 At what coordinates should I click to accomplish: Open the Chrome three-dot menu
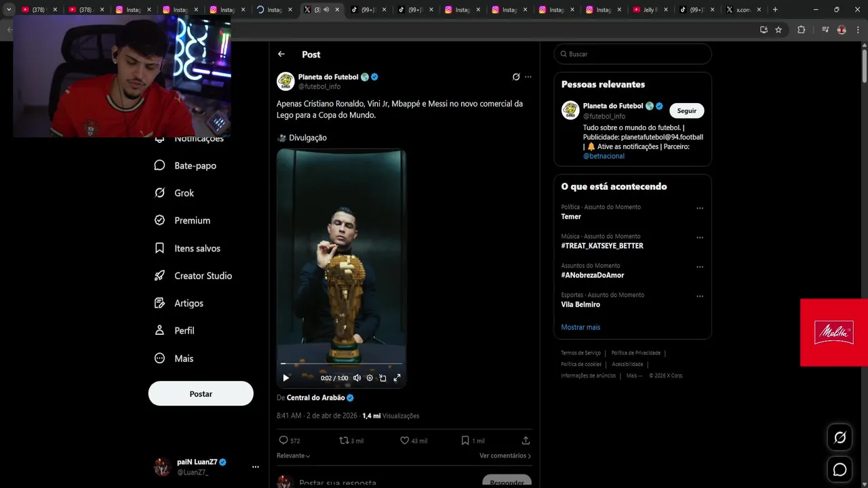859,30
